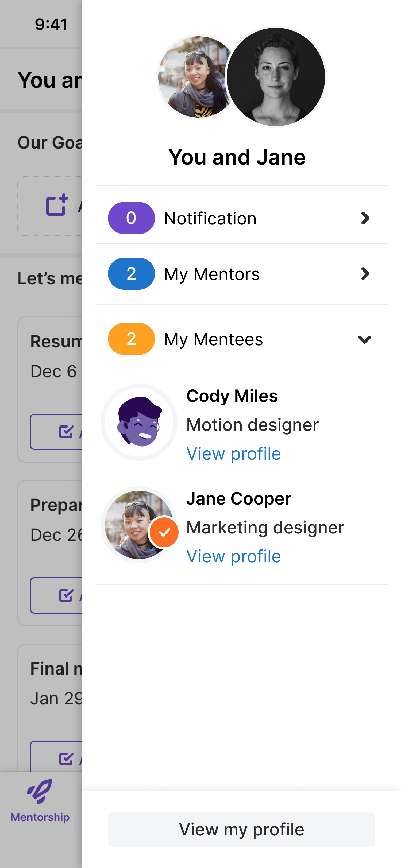Select Jane Cooper's mentee avatar photo
Image resolution: width=401 pixels, height=868 pixels.
pos(132,522)
